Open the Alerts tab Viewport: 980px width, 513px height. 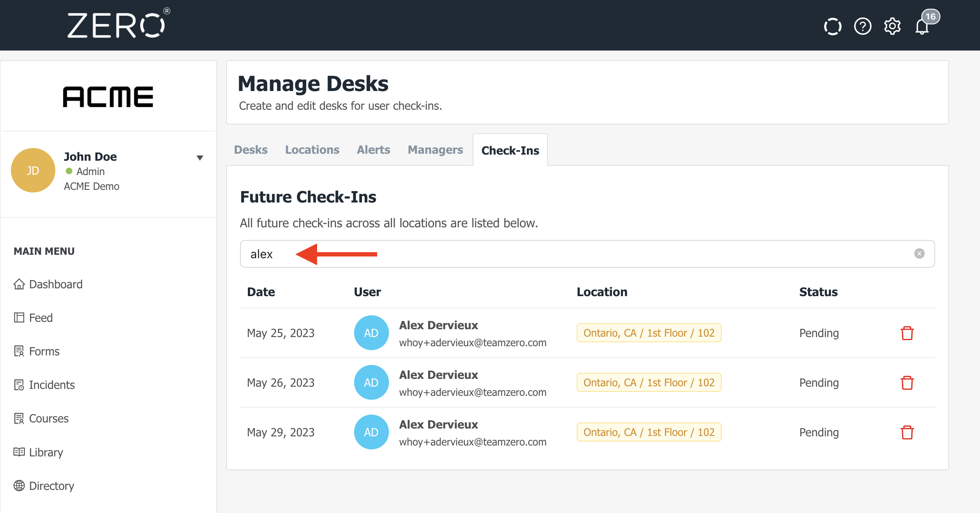373,150
